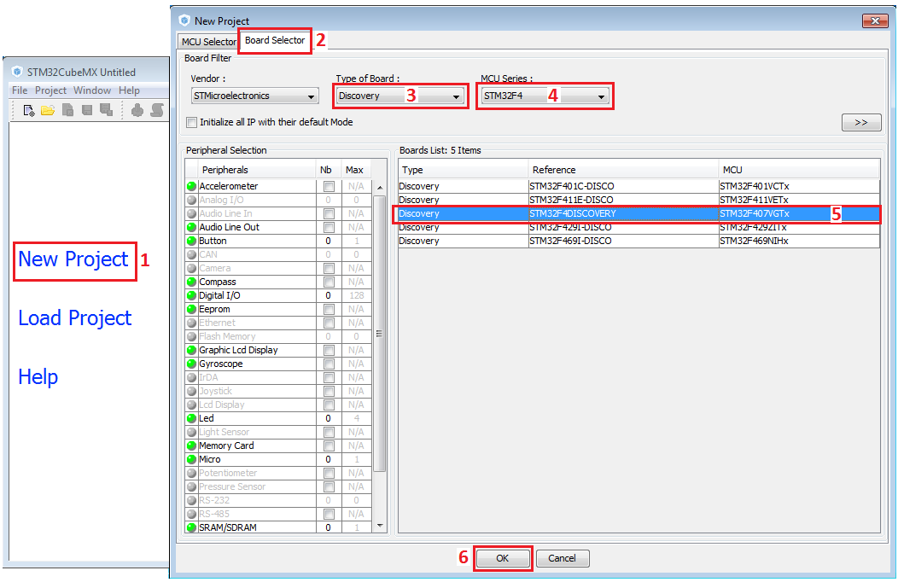Click green status dot beside Digital I/O
The width and height of the screenshot is (904, 588).
point(191,296)
